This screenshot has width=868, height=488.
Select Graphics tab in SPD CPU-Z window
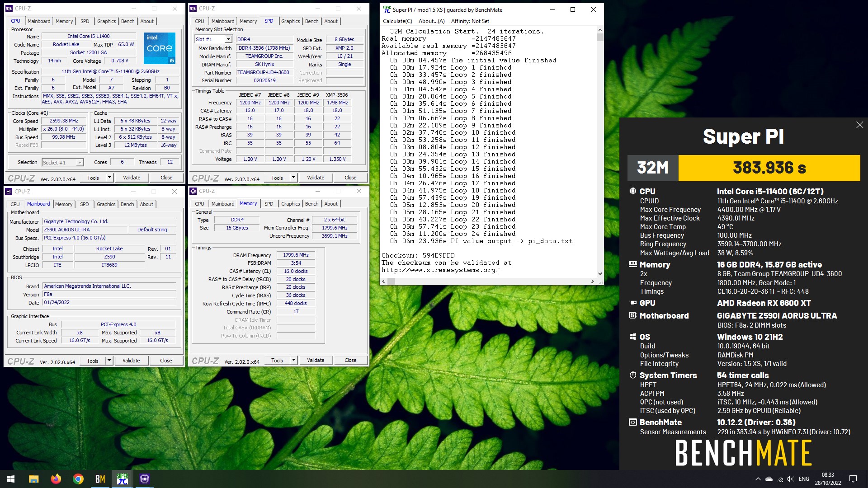pos(290,21)
